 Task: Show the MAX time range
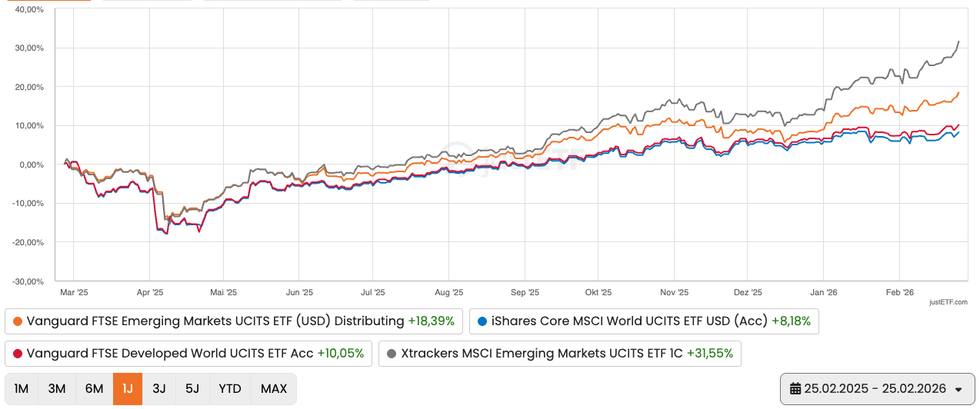(274, 389)
